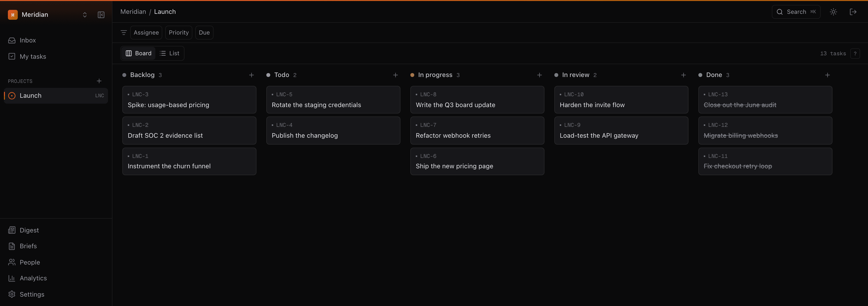Click Digest label in sidebar
The height and width of the screenshot is (306, 868).
[x=29, y=230]
